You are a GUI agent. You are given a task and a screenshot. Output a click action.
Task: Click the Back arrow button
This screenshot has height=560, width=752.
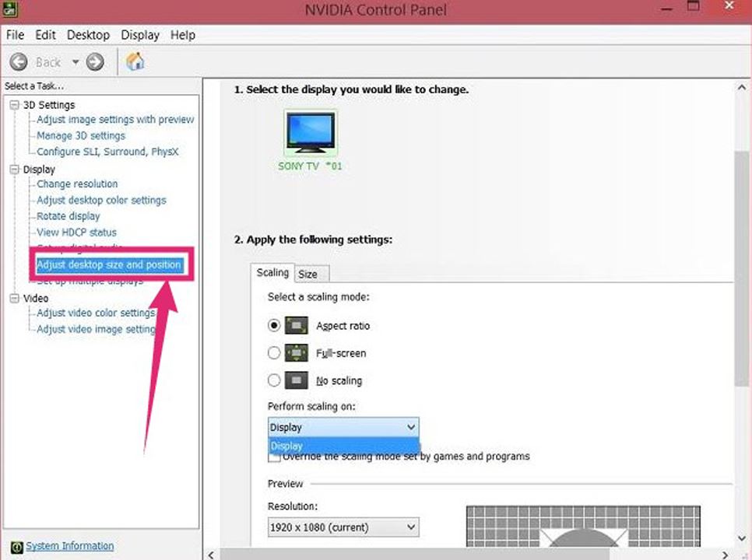pos(19,61)
